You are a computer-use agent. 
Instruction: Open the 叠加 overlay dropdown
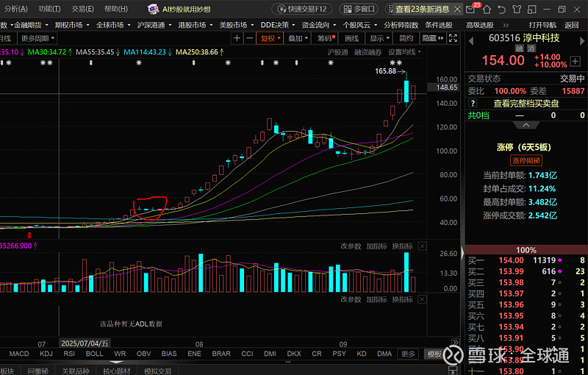point(298,38)
